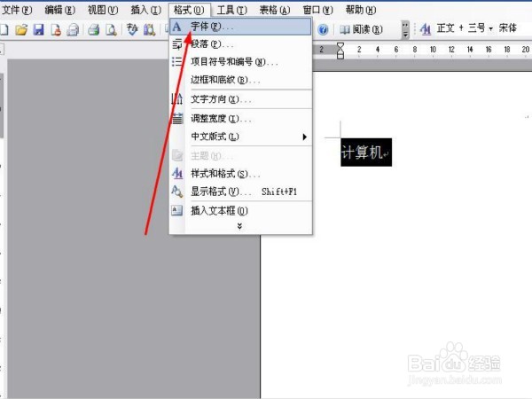Click the E-mail envelope icon in toolbar
The height and width of the screenshot is (399, 532).
[x=73, y=30]
